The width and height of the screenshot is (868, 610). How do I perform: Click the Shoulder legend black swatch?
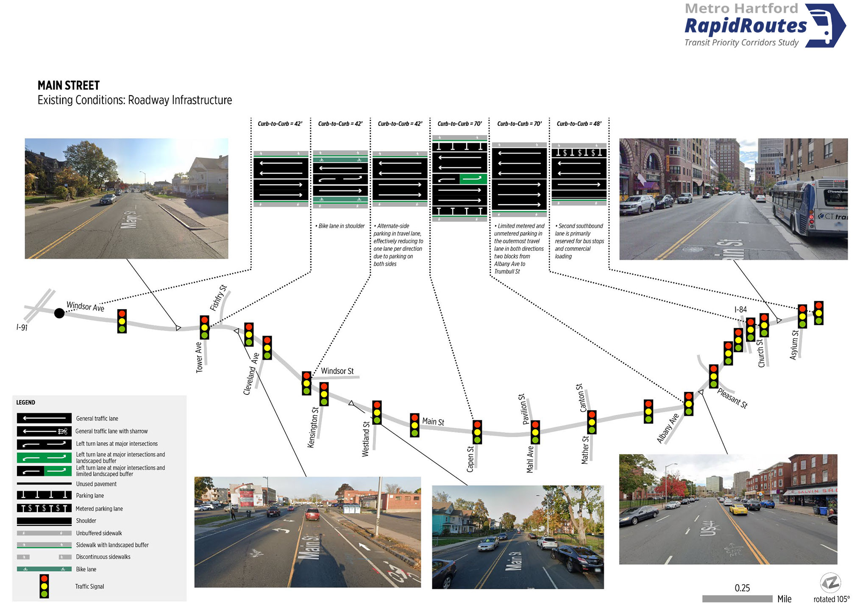(44, 521)
